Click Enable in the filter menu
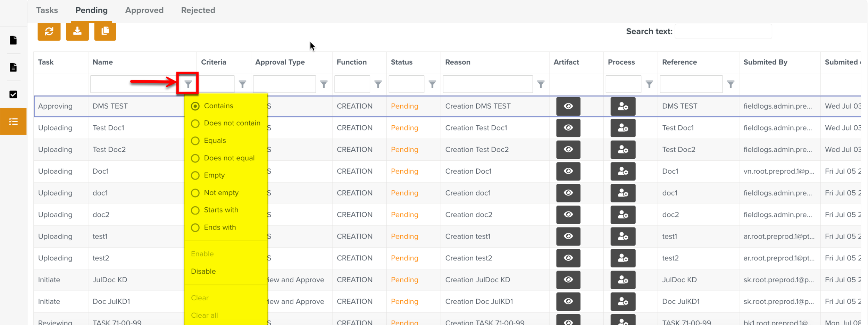Screen dimensions: 868x325 click(x=202, y=254)
